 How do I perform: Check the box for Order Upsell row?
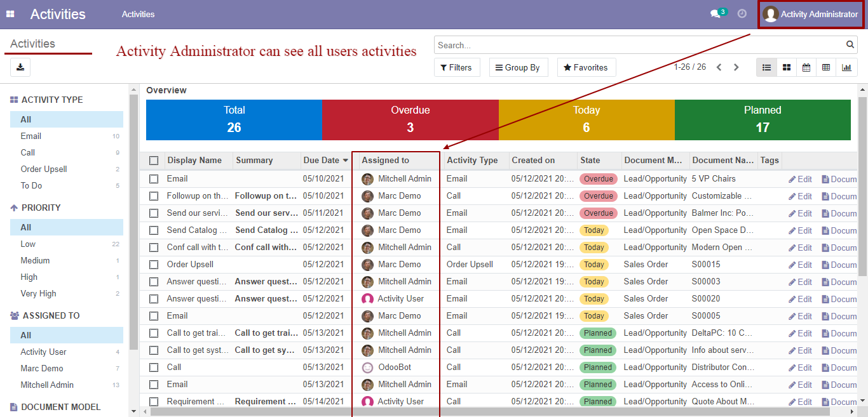154,265
